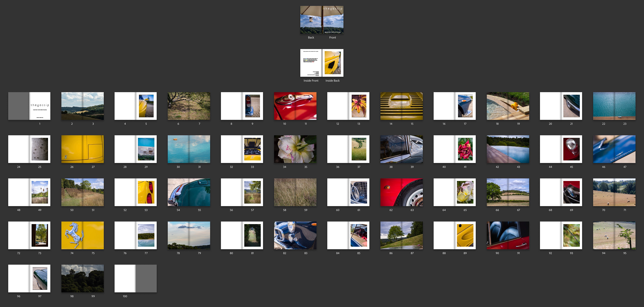The width and height of the screenshot is (644, 307).
Task: Select the thegossip title page 1
Action: [40, 106]
